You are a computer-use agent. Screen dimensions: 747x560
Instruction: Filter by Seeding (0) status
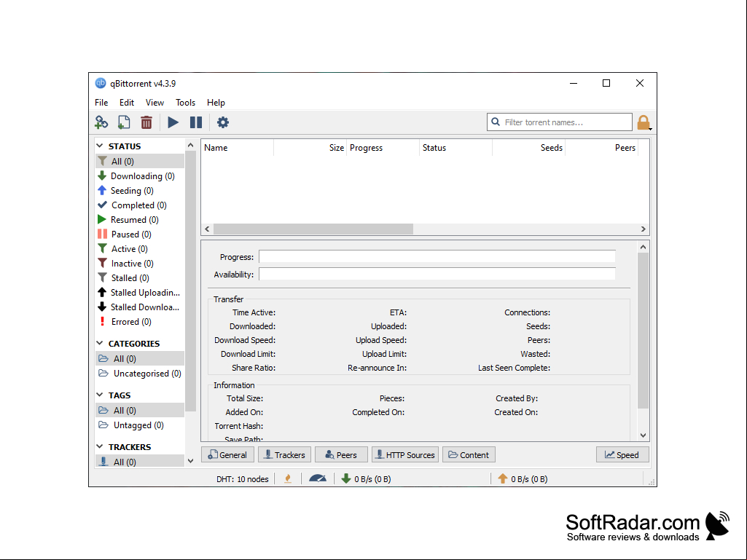pyautogui.click(x=140, y=191)
